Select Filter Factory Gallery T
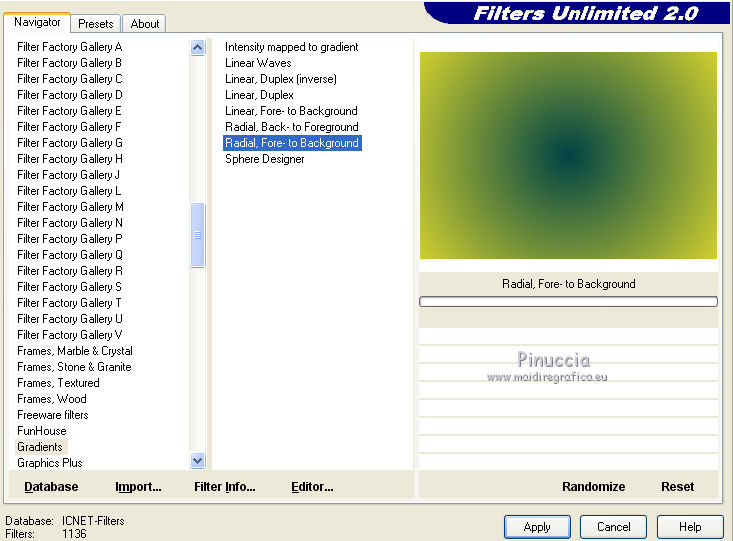Image resolution: width=733 pixels, height=541 pixels. coord(69,303)
